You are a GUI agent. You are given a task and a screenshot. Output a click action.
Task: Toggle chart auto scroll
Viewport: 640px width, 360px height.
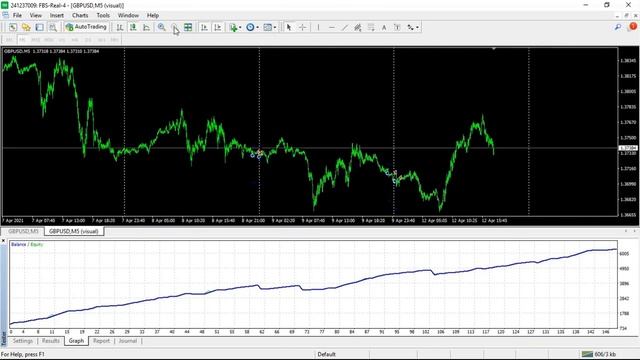204,27
